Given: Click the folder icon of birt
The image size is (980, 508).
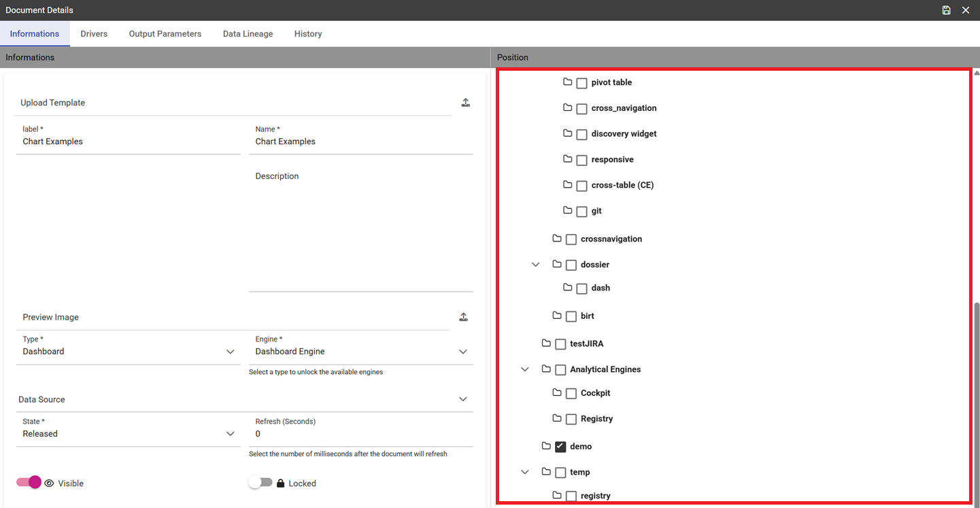Looking at the screenshot, I should [x=557, y=315].
